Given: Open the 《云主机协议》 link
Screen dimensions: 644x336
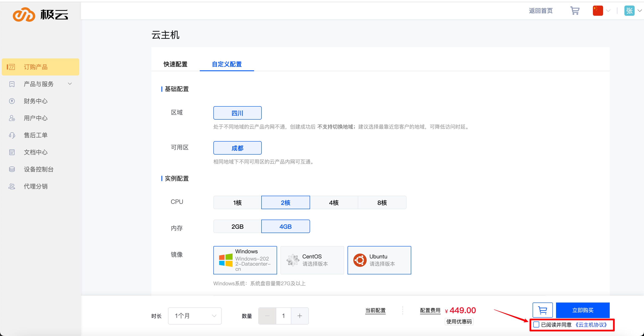Looking at the screenshot, I should (591, 325).
